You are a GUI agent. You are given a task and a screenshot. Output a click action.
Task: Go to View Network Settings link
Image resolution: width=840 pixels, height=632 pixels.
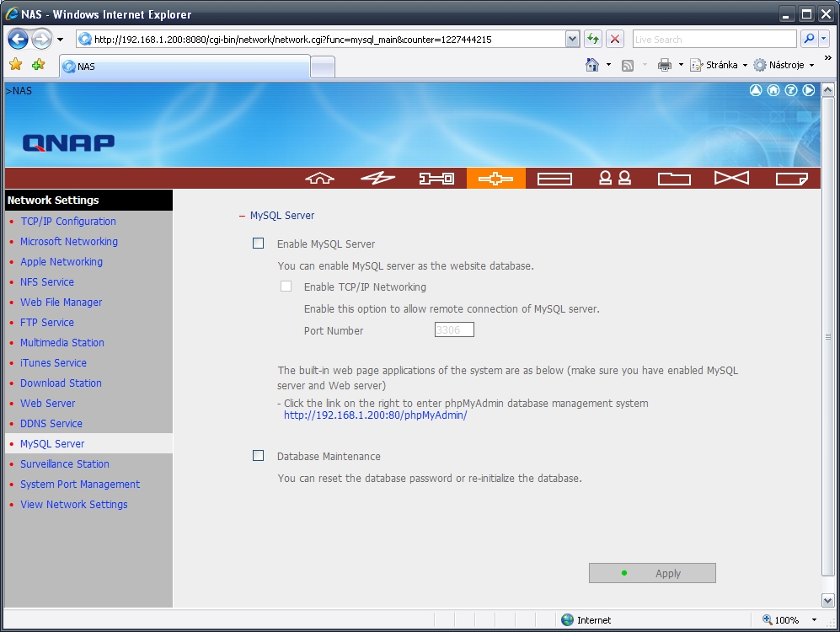coord(74,505)
